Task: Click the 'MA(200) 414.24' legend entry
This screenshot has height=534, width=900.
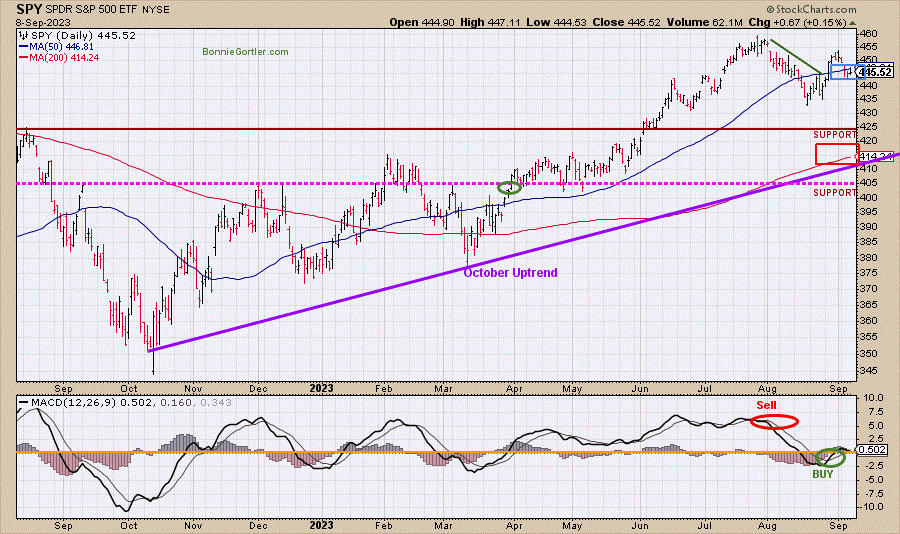Action: 59,57
